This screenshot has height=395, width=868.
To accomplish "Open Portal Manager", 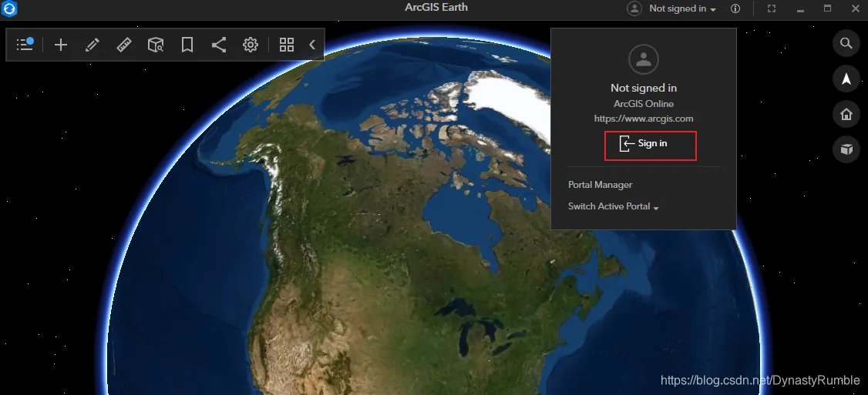I will [x=600, y=185].
